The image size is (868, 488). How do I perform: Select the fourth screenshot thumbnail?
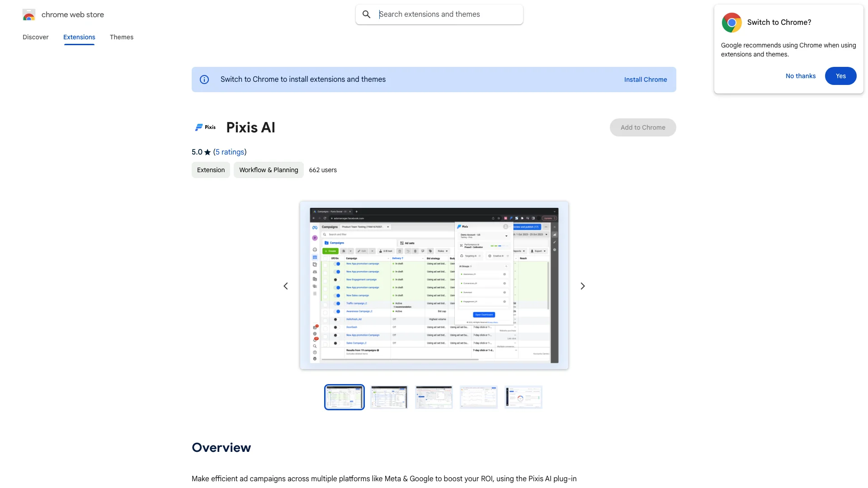[479, 397]
